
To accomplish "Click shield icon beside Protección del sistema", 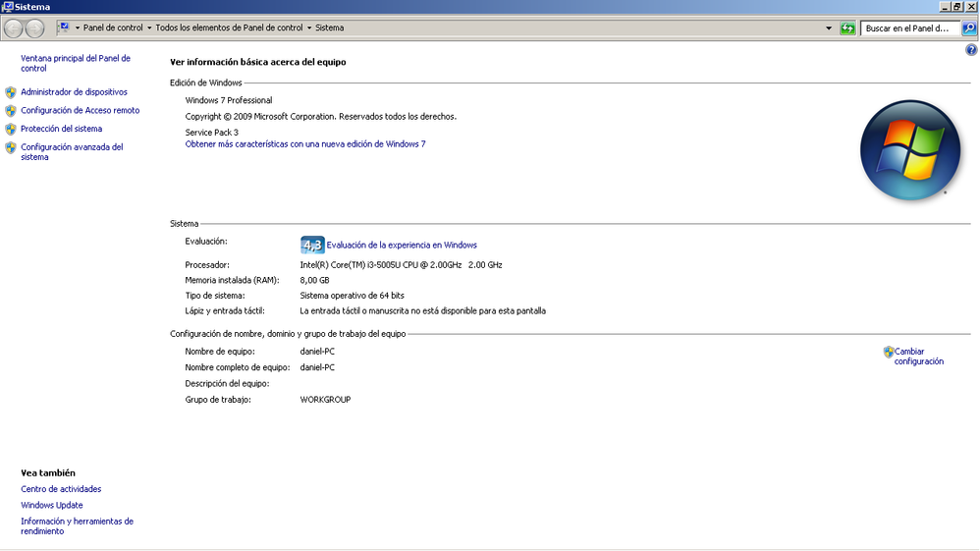I will [11, 129].
